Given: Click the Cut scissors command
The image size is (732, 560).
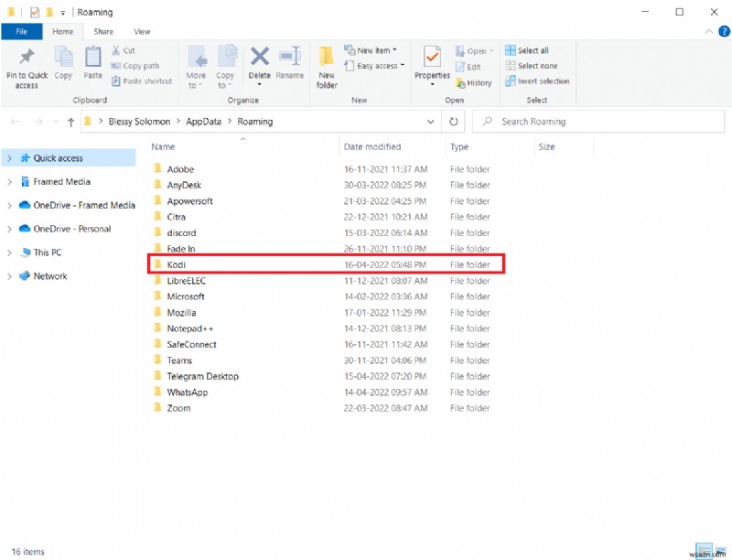Looking at the screenshot, I should pyautogui.click(x=124, y=50).
